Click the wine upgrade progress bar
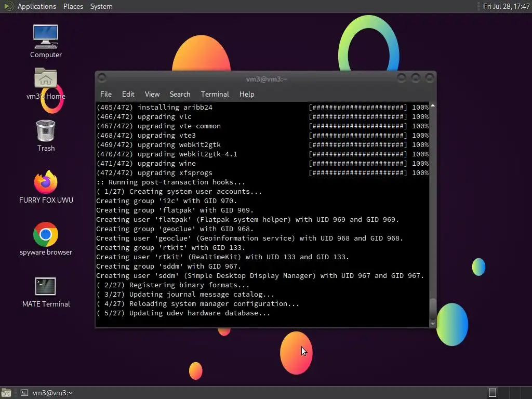 [x=357, y=164]
